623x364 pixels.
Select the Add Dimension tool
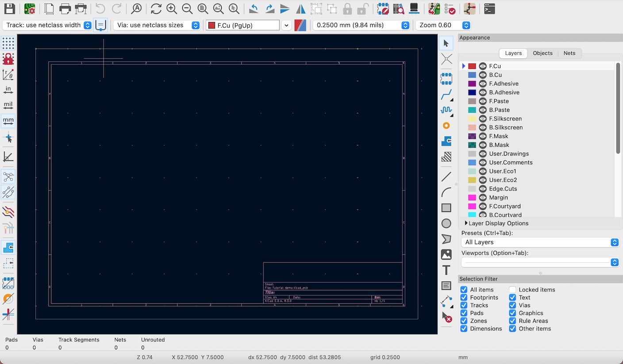[x=446, y=302]
